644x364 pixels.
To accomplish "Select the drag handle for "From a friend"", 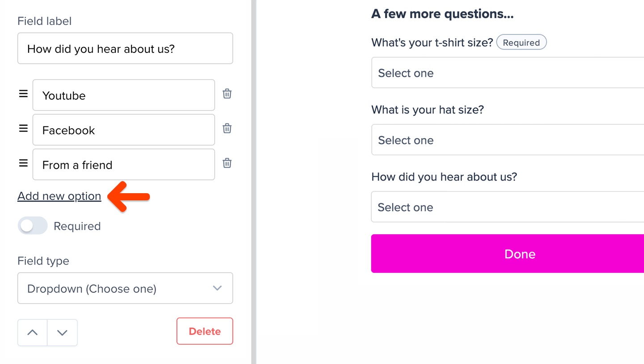I will [x=23, y=163].
